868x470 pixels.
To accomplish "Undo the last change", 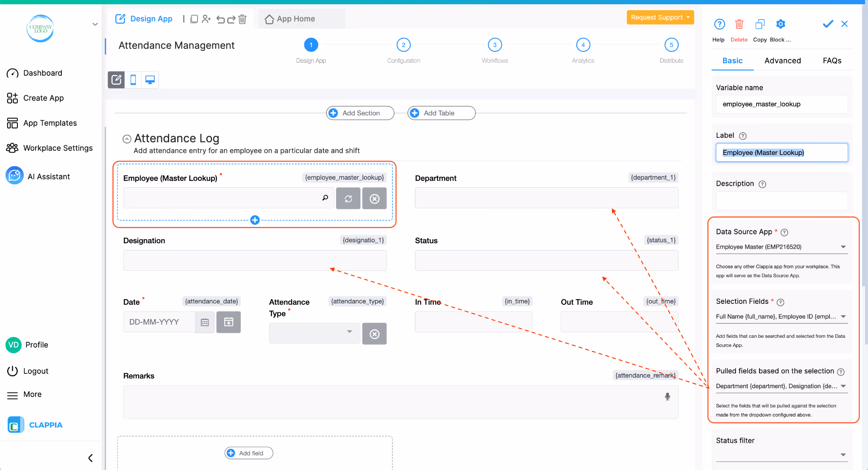I will (220, 19).
